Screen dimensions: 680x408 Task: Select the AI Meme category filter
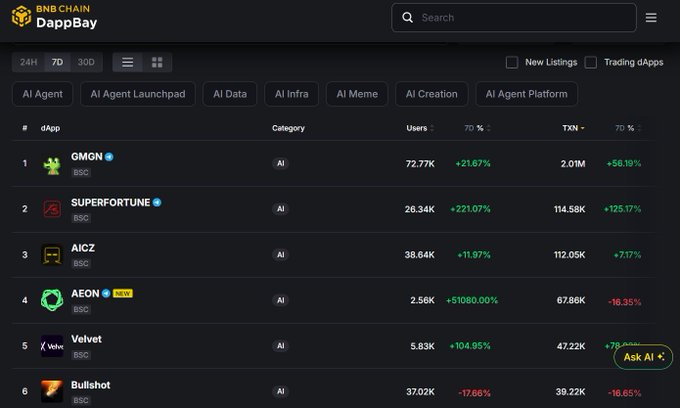[357, 94]
